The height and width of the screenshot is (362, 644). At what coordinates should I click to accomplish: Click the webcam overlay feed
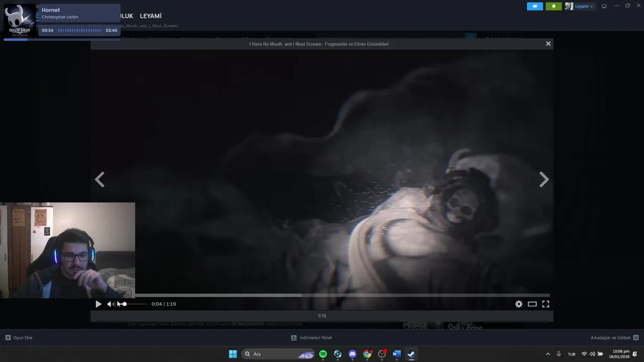[x=67, y=250]
